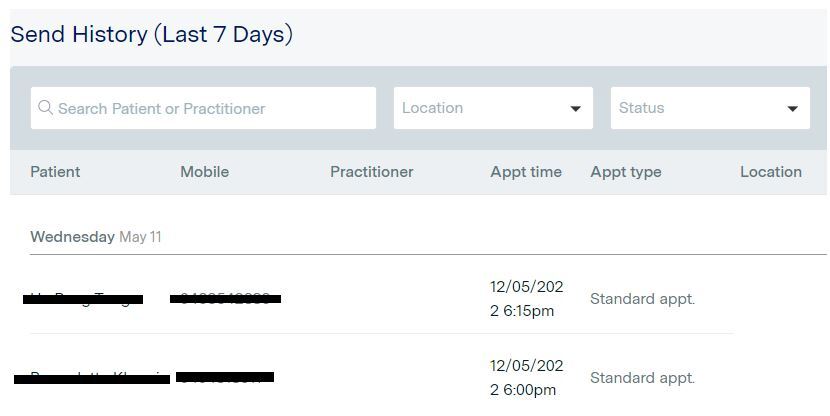Sort by the Patient column header
The width and height of the screenshot is (830, 416).
(x=55, y=172)
